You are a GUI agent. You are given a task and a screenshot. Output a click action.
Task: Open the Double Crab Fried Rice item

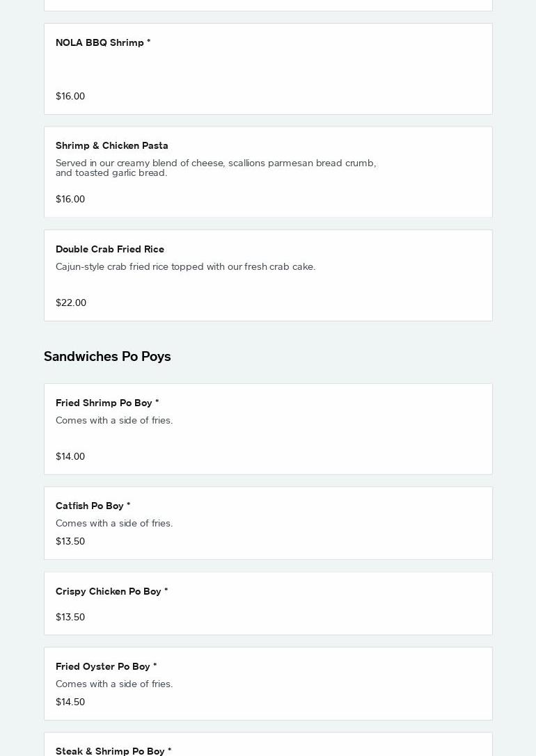[x=110, y=249]
